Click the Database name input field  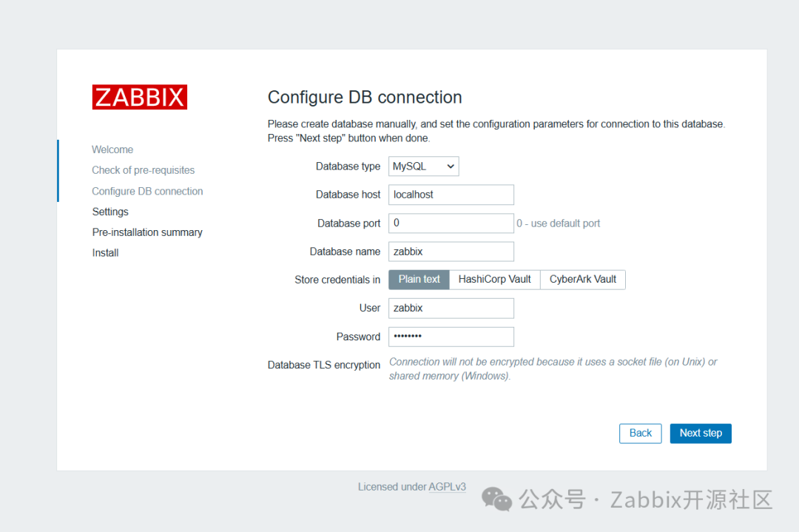[x=451, y=252]
